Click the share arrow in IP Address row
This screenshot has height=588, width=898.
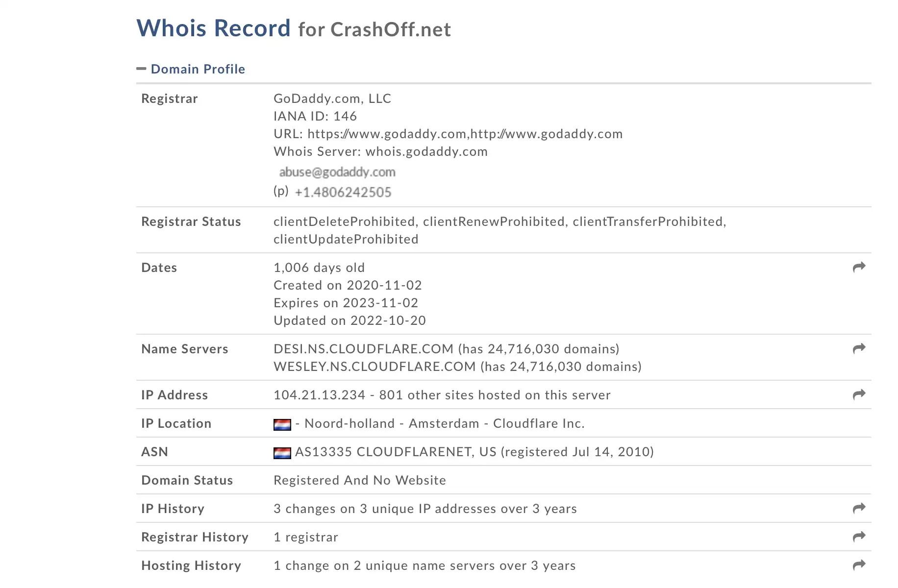tap(859, 394)
